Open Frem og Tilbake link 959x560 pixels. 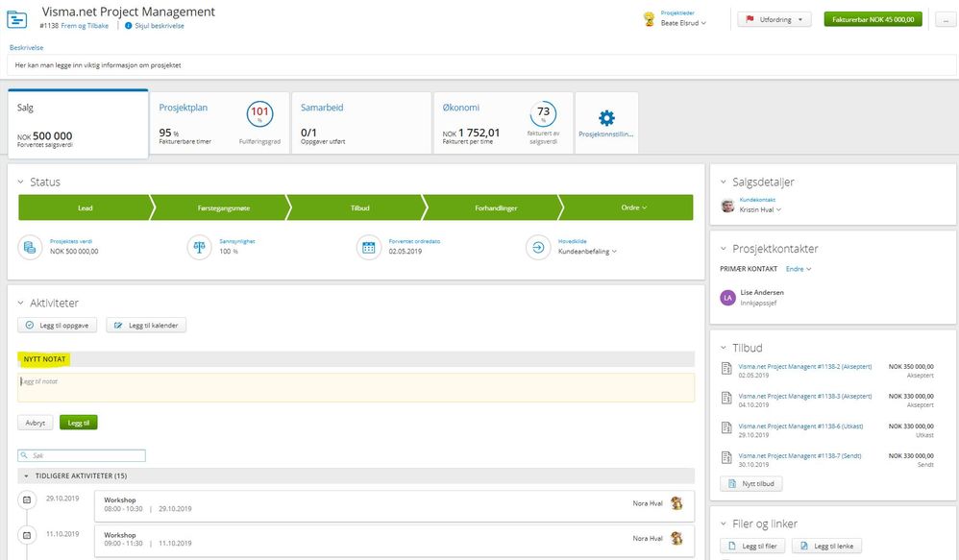point(85,26)
